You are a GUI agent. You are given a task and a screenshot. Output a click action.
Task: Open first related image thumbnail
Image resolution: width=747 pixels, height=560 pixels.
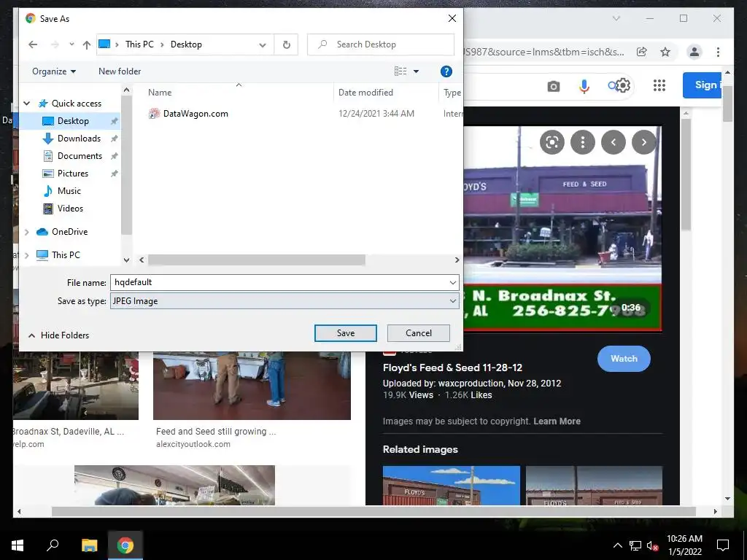coord(451,485)
